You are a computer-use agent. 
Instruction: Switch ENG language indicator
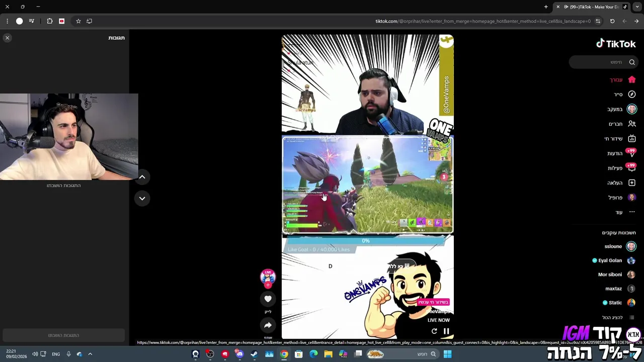[55, 354]
